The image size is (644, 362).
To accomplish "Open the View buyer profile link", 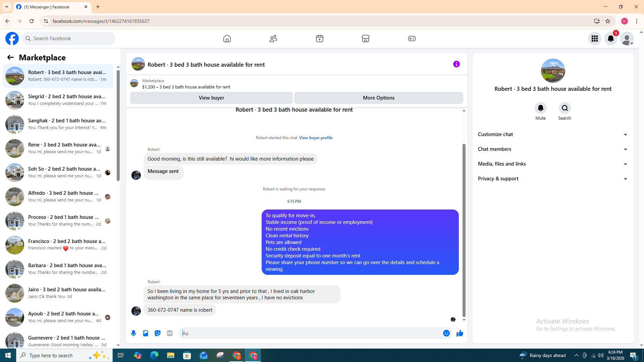I will (316, 138).
